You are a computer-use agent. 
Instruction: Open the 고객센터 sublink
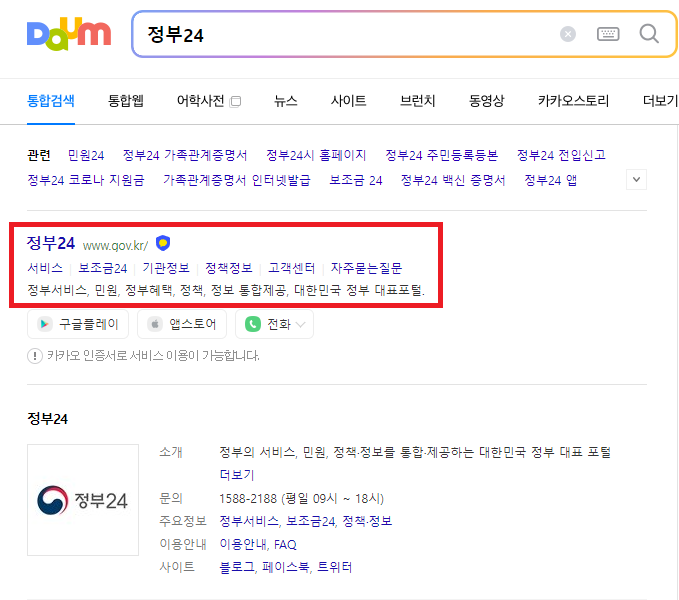tap(291, 268)
